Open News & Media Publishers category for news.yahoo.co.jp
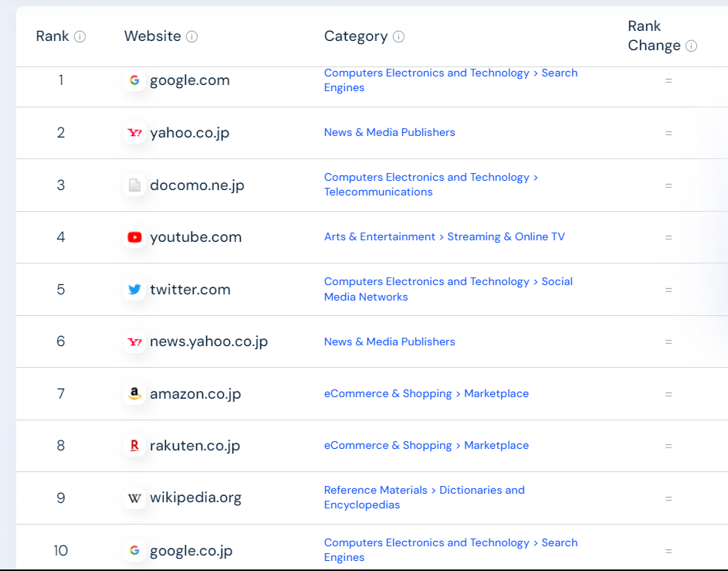The width and height of the screenshot is (728, 571). coord(390,342)
